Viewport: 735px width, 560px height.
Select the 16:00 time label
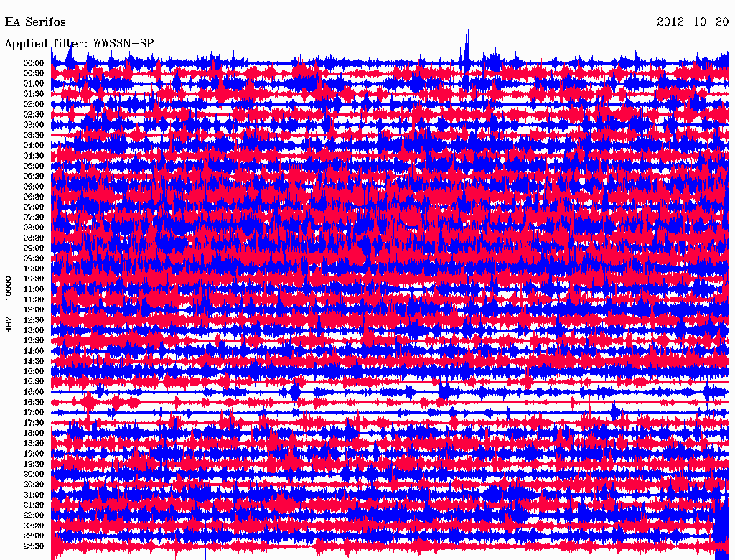[x=34, y=392]
